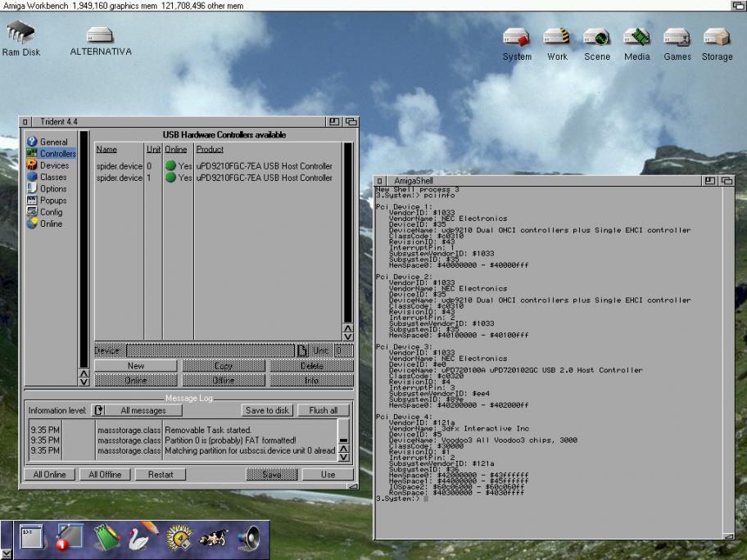Switch to Devices section in Trident
The height and width of the screenshot is (560, 747).
click(54, 165)
